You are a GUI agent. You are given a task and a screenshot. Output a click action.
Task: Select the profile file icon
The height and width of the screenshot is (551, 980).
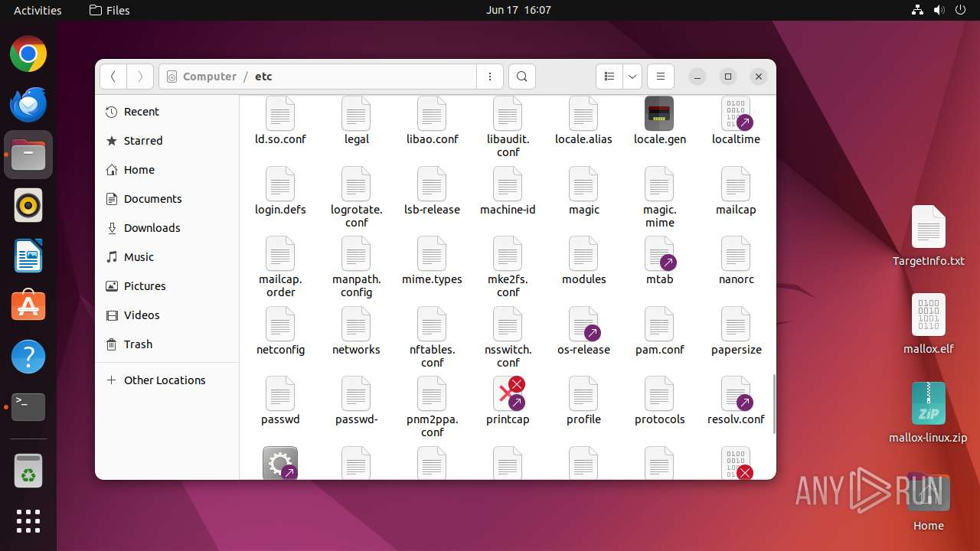coord(583,393)
